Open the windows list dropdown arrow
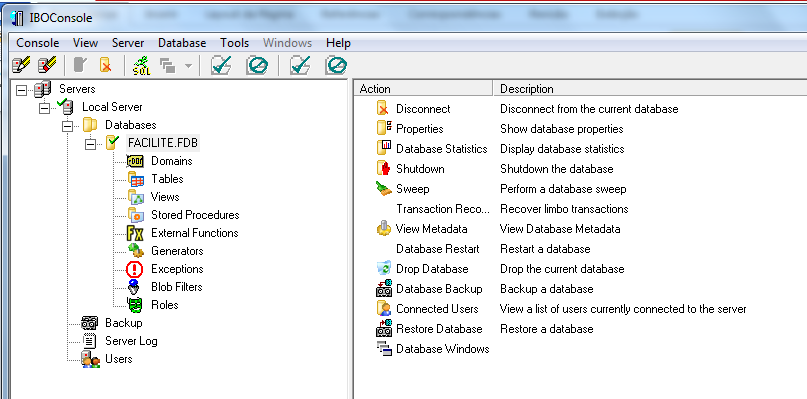 (x=188, y=66)
